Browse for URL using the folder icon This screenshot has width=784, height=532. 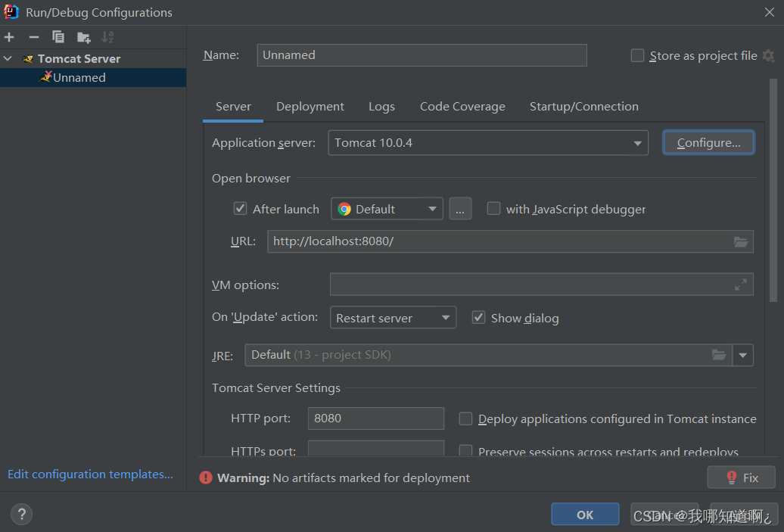741,242
